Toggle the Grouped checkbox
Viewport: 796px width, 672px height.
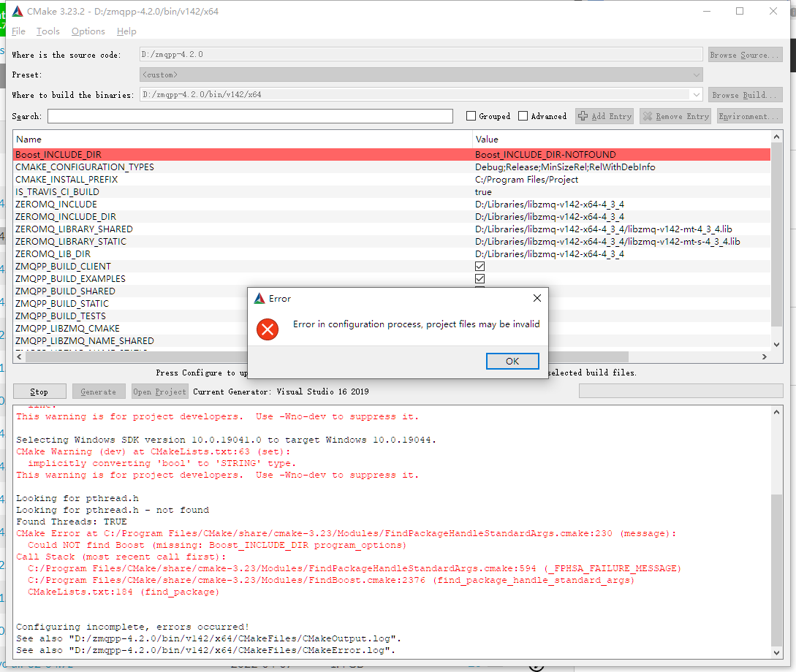click(471, 116)
